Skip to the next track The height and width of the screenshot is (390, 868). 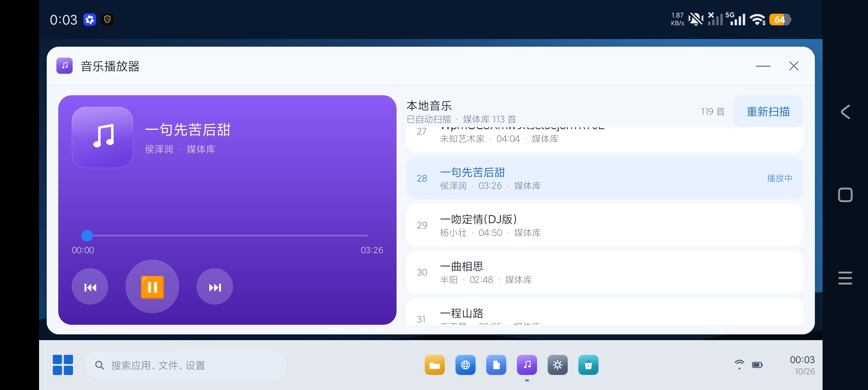click(x=215, y=287)
